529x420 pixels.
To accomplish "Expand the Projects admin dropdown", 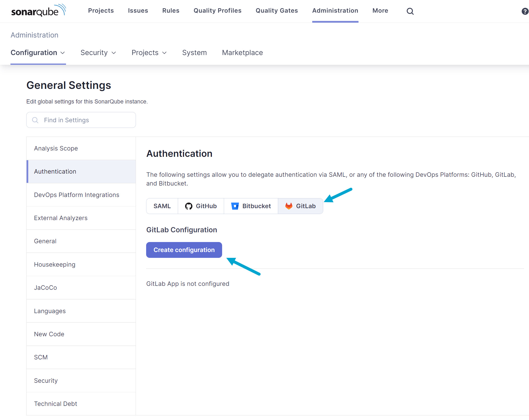I will (x=149, y=53).
